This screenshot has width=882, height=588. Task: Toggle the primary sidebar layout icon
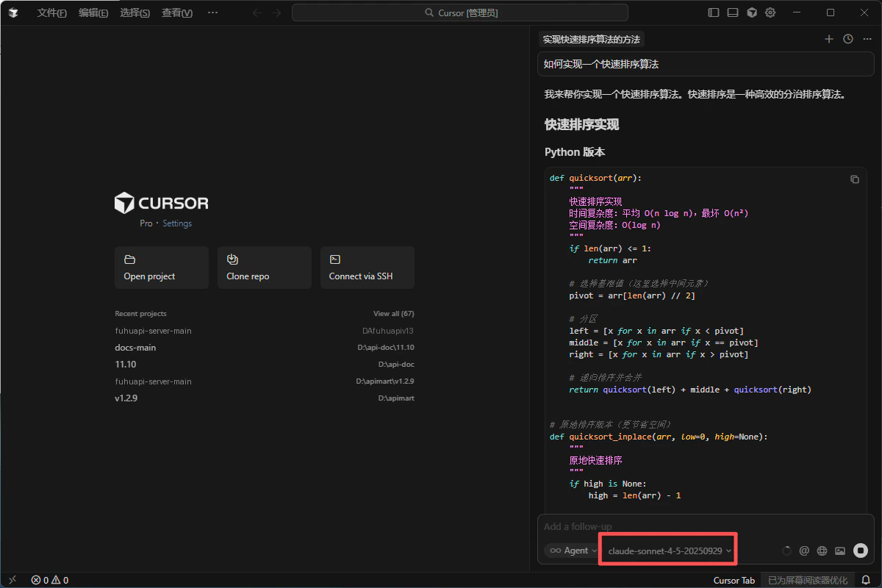coord(714,12)
